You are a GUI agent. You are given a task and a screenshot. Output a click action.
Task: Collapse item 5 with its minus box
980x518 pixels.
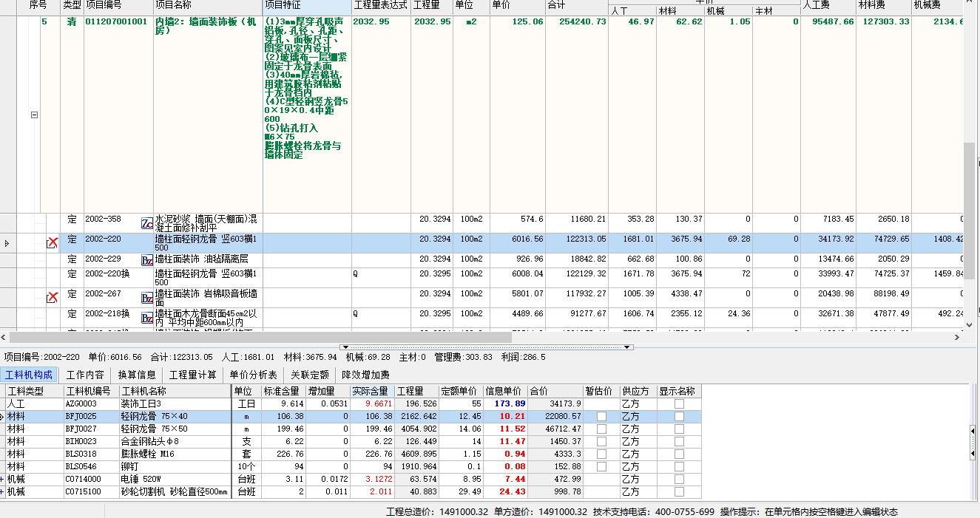pos(34,115)
